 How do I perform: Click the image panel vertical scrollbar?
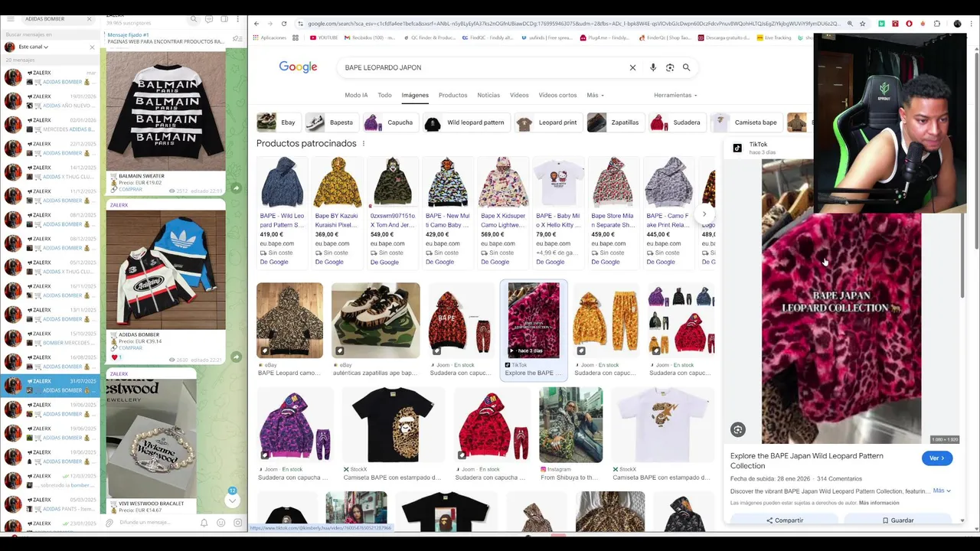(x=962, y=256)
